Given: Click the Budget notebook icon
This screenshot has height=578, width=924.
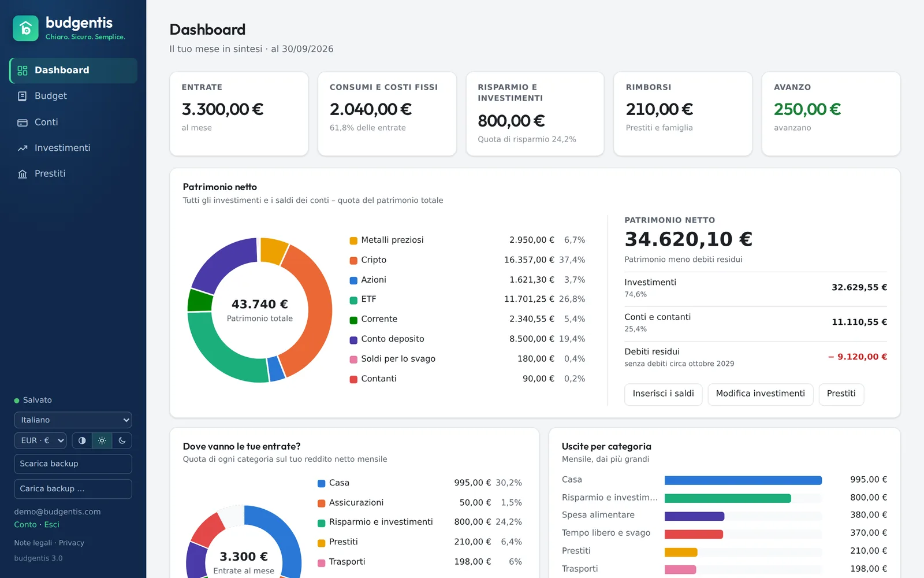Looking at the screenshot, I should 23,96.
